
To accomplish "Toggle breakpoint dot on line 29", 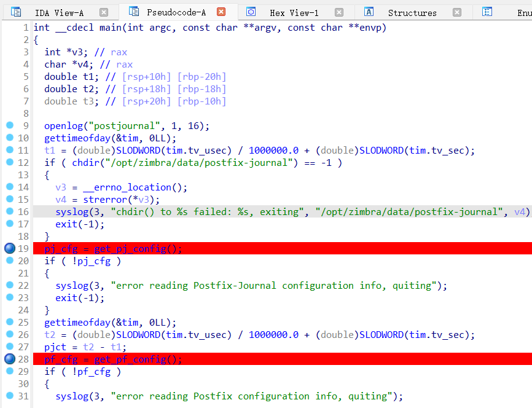I will click(10, 371).
